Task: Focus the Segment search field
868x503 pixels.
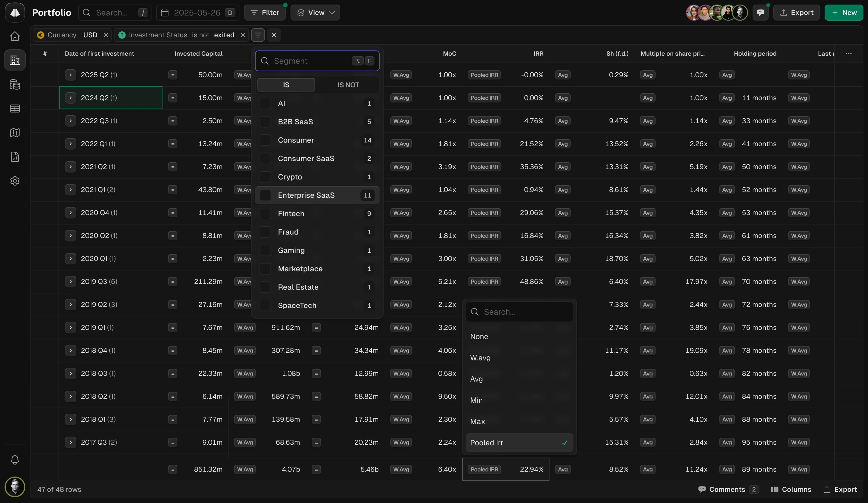Action: pyautogui.click(x=317, y=61)
